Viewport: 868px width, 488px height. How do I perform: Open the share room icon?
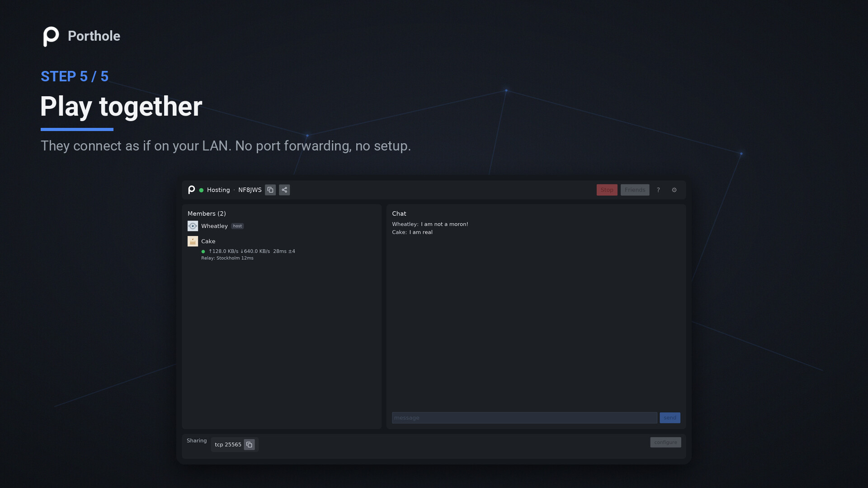(x=284, y=190)
